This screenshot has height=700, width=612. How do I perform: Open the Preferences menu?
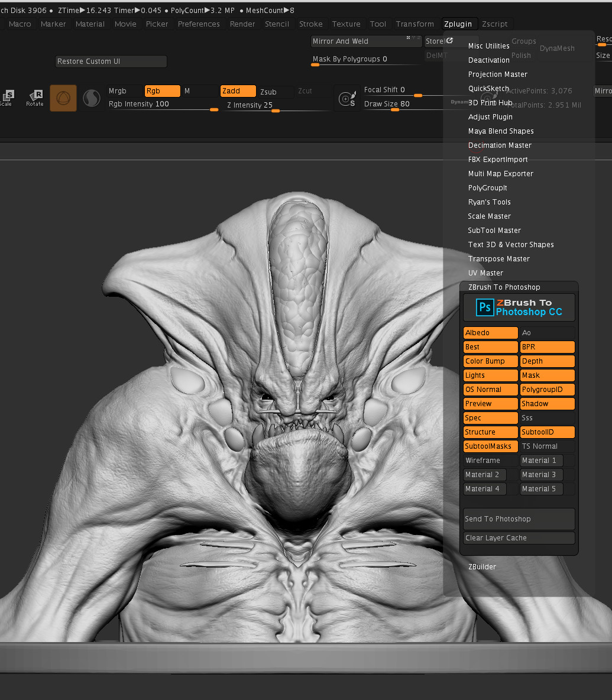[x=199, y=24]
